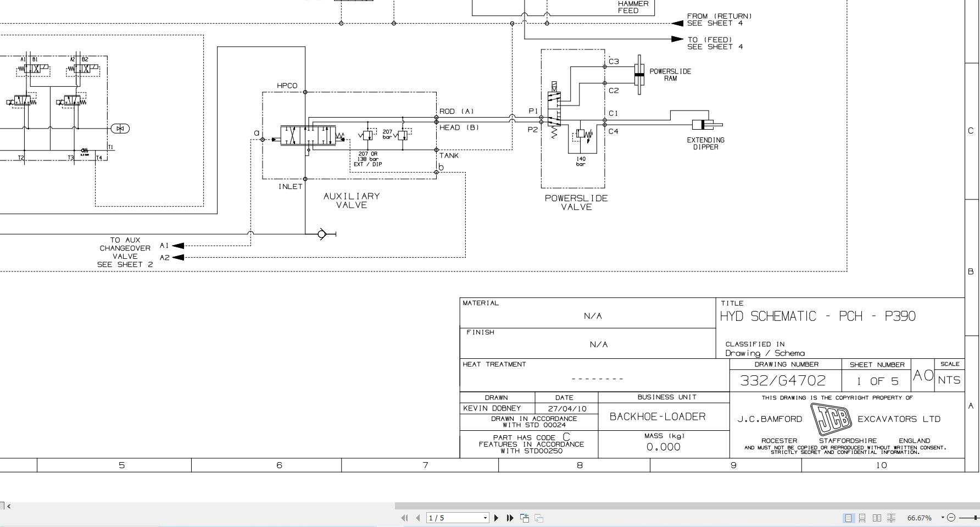This screenshot has width=980, height=527.
Task: Click the POWERSLIDE VALVE label
Action: [x=576, y=202]
